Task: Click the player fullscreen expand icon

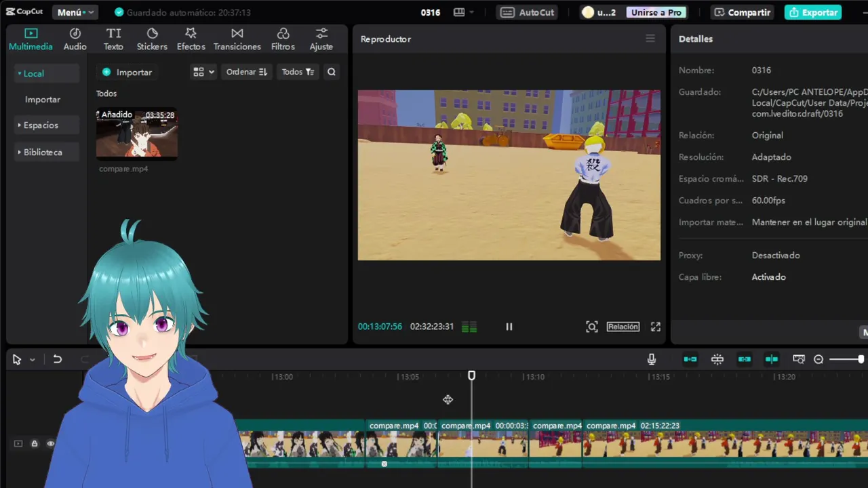Action: pyautogui.click(x=656, y=327)
